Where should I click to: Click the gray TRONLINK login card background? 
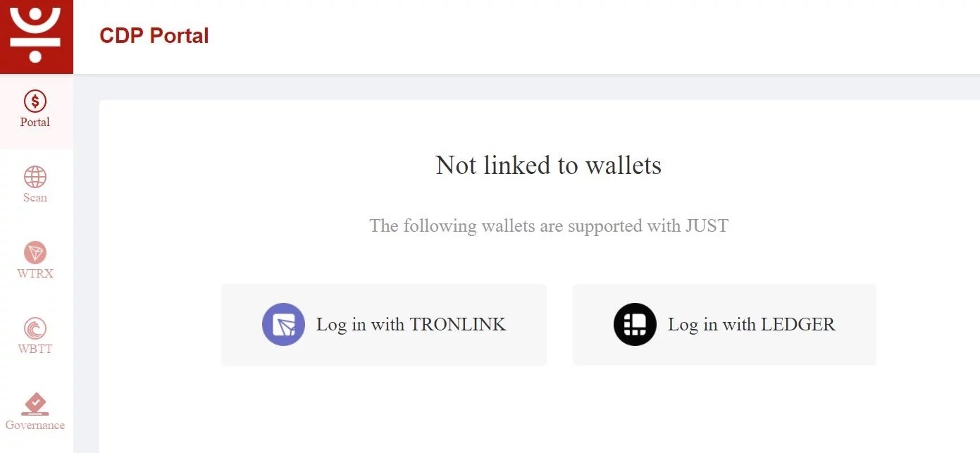coord(384,324)
